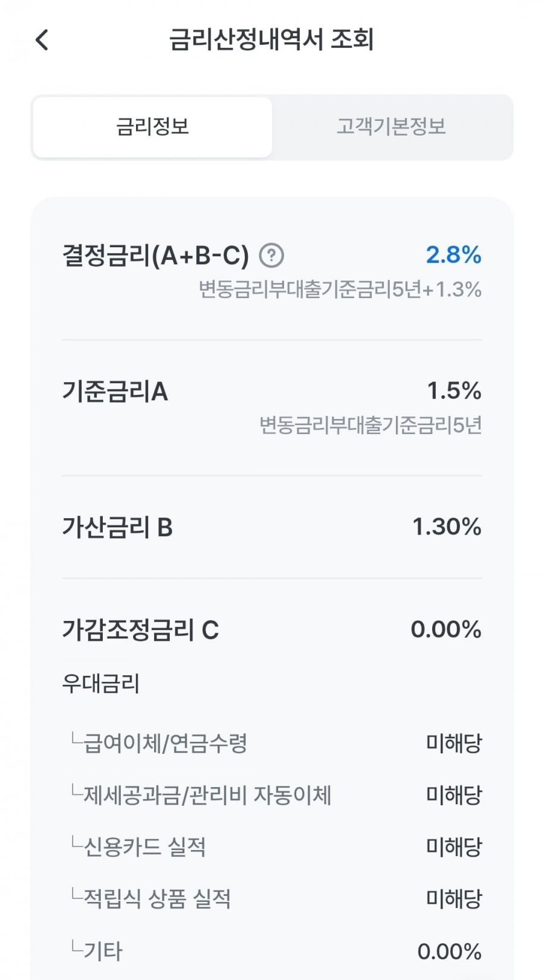Open the help question mark next to 결정금리(A+B-C)
Screen dimensions: 544x980
(271, 255)
